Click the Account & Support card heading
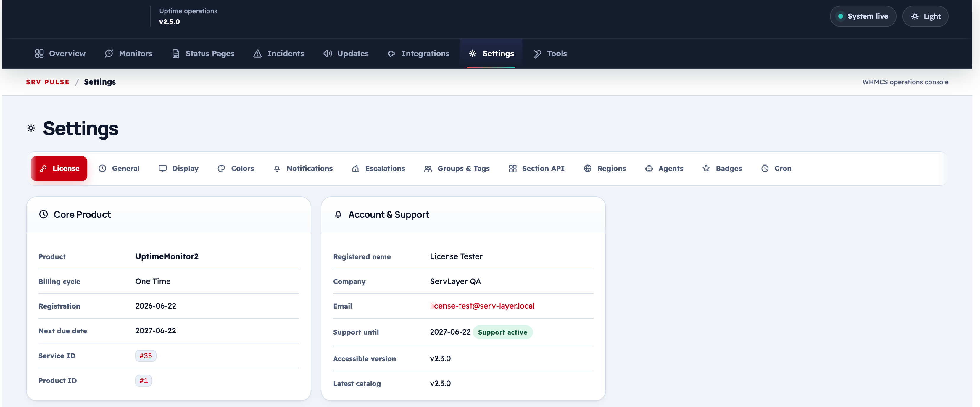 pos(389,214)
